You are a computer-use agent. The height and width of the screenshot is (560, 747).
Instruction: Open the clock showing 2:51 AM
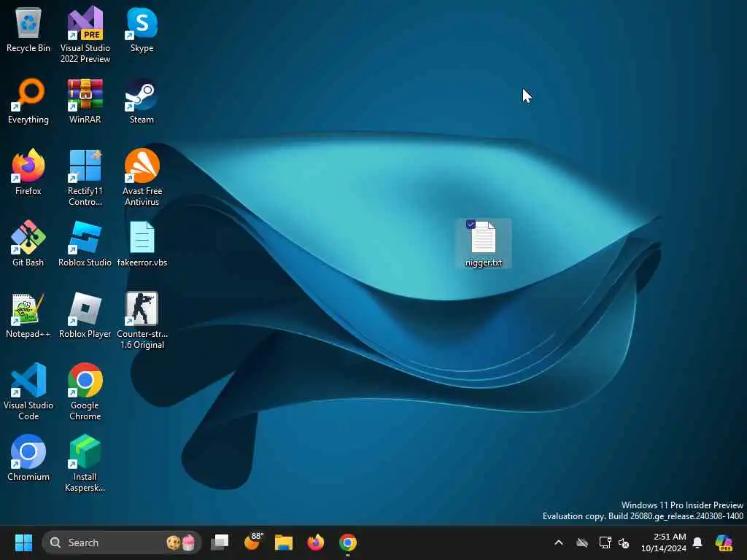664,542
